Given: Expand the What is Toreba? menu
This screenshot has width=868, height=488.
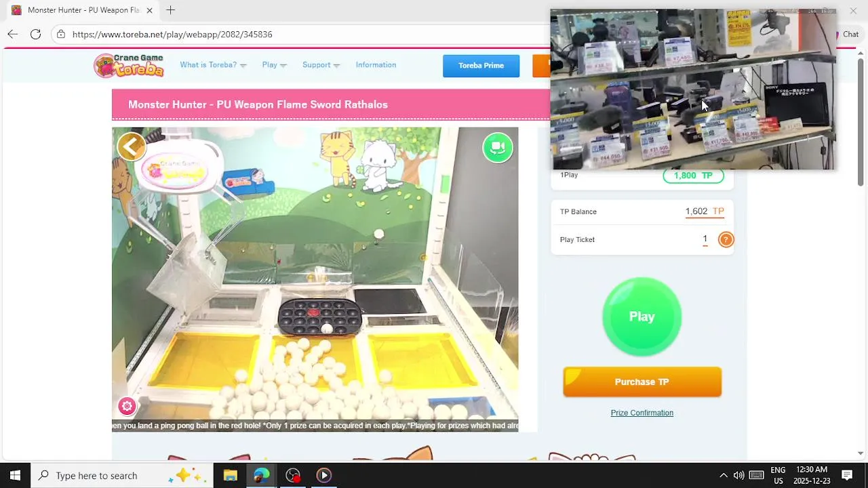Looking at the screenshot, I should click(x=213, y=65).
